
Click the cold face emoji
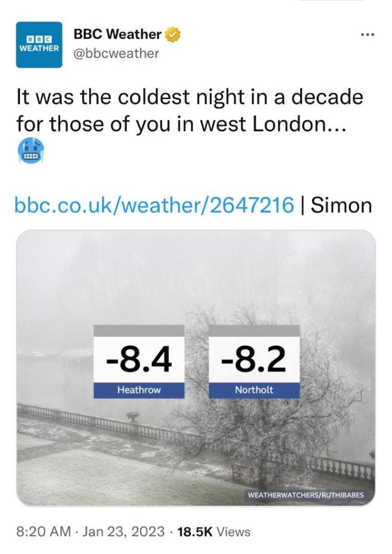coord(31,151)
